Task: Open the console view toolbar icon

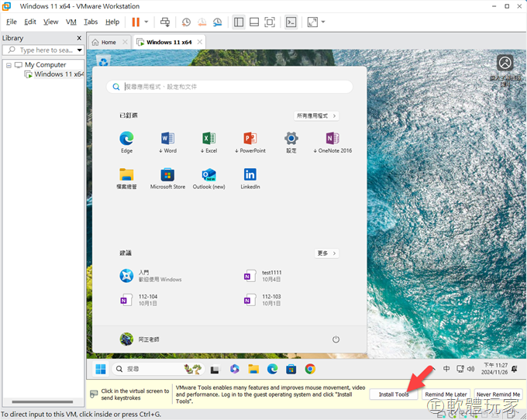Action: (291, 22)
